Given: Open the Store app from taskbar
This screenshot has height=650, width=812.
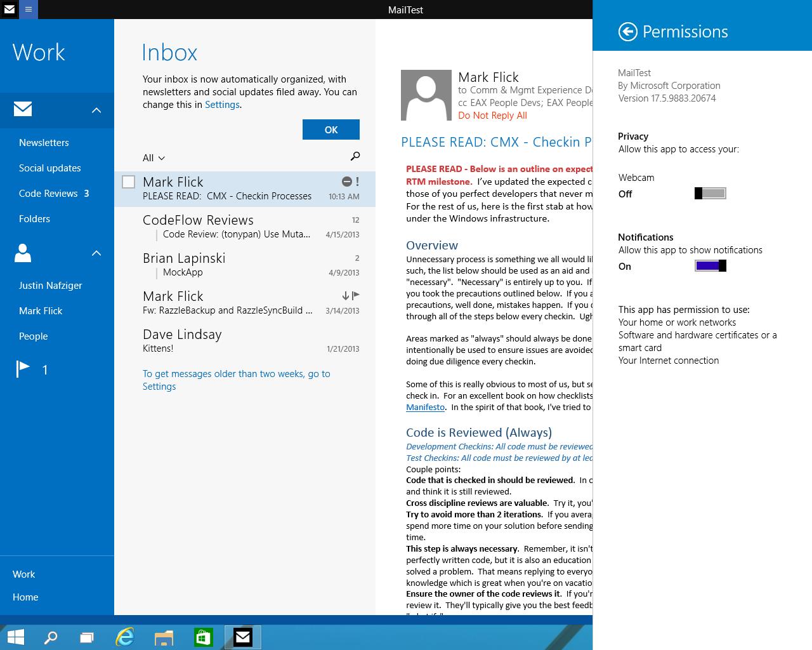Looking at the screenshot, I should coord(203,637).
